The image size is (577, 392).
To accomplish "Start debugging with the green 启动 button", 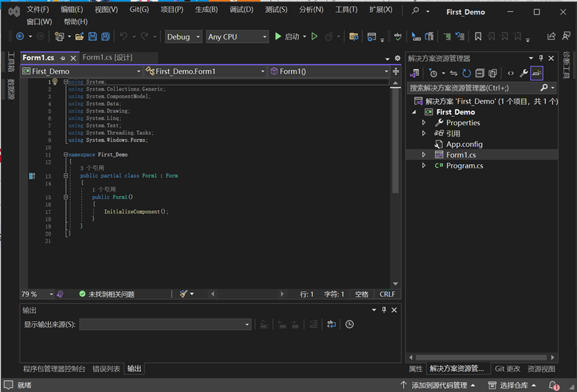I will click(287, 36).
